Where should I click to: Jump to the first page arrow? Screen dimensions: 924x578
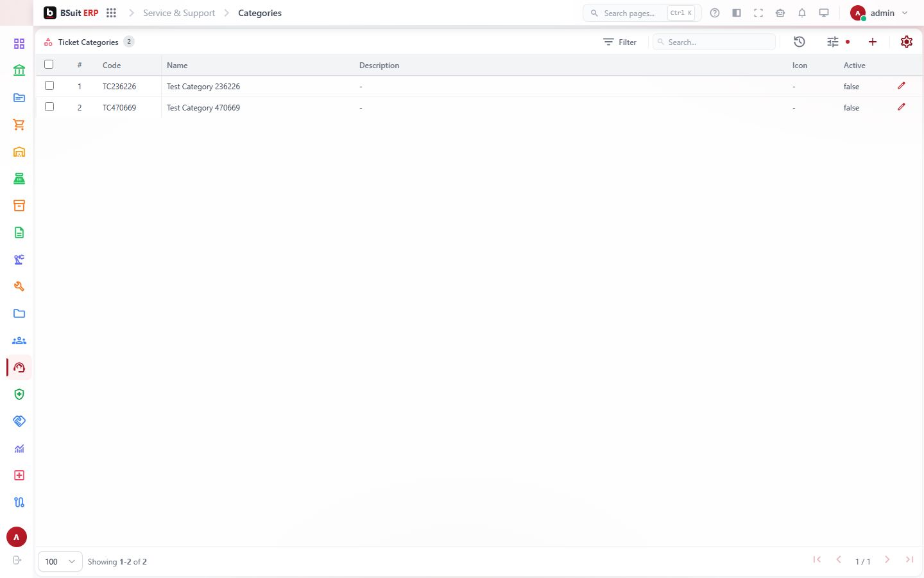(x=817, y=560)
